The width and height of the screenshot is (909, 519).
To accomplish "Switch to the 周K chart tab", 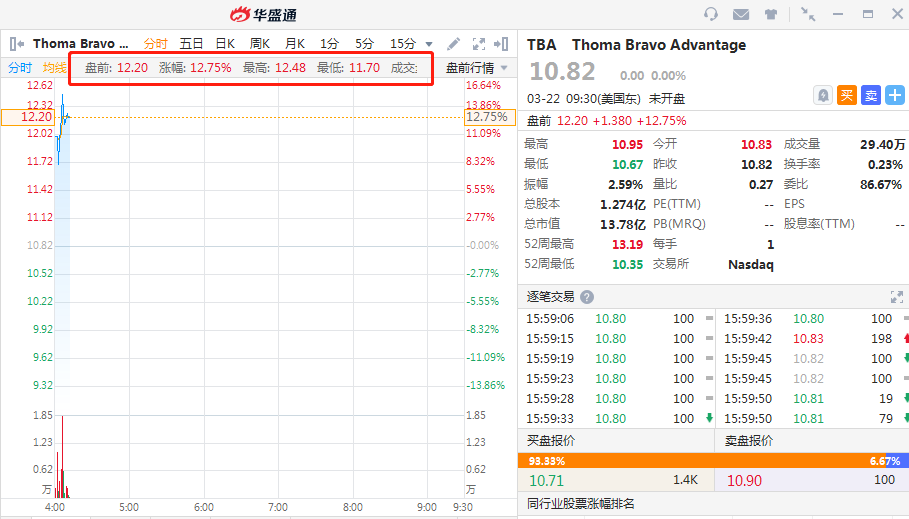I will [x=260, y=44].
